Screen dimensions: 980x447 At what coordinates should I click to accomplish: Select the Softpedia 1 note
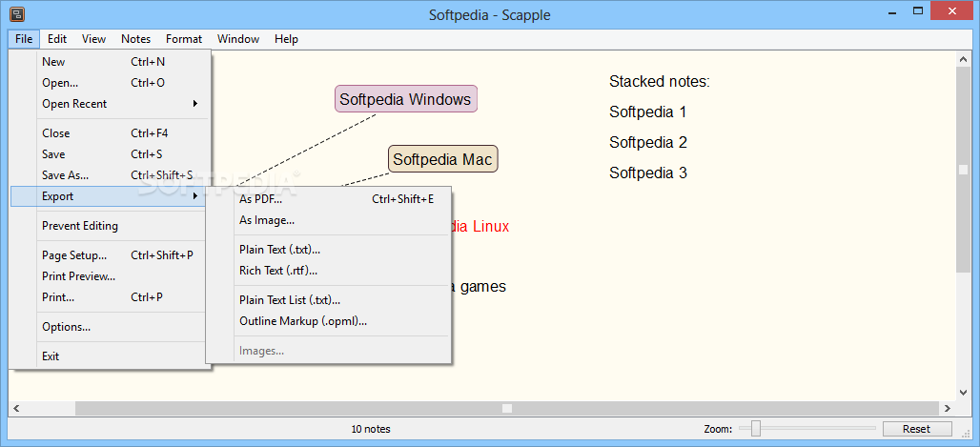point(647,112)
